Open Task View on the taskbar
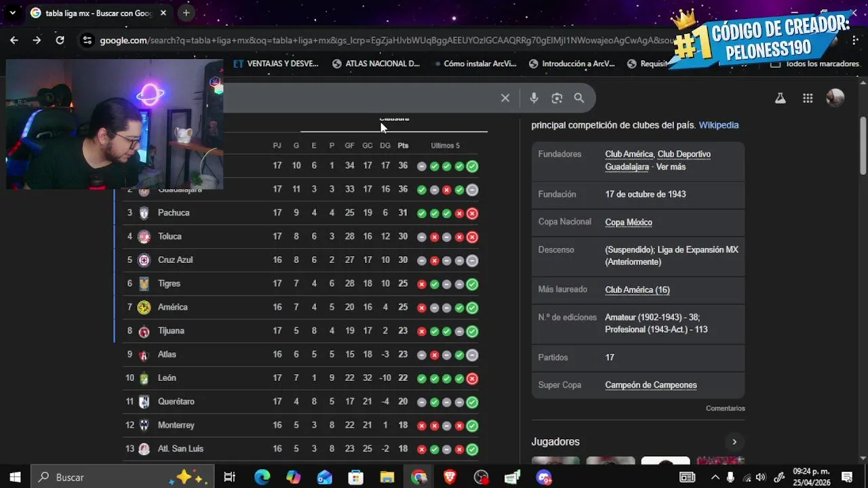Image resolution: width=868 pixels, height=488 pixels. tap(229, 477)
